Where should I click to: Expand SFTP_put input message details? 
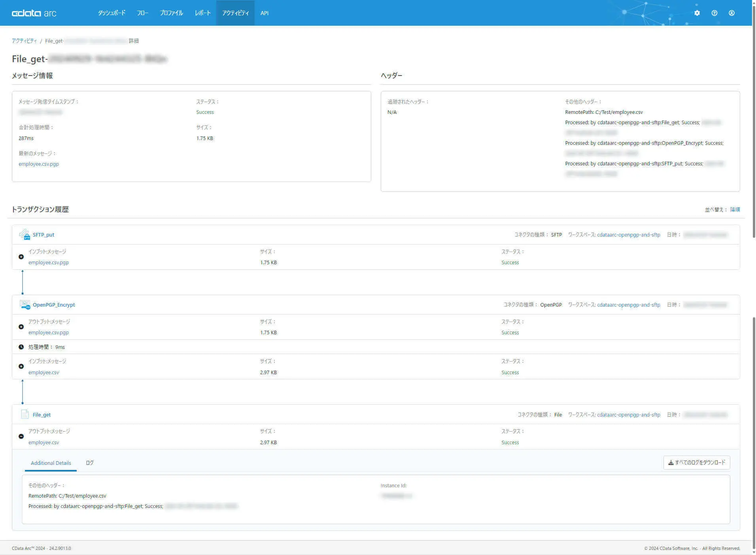click(21, 257)
